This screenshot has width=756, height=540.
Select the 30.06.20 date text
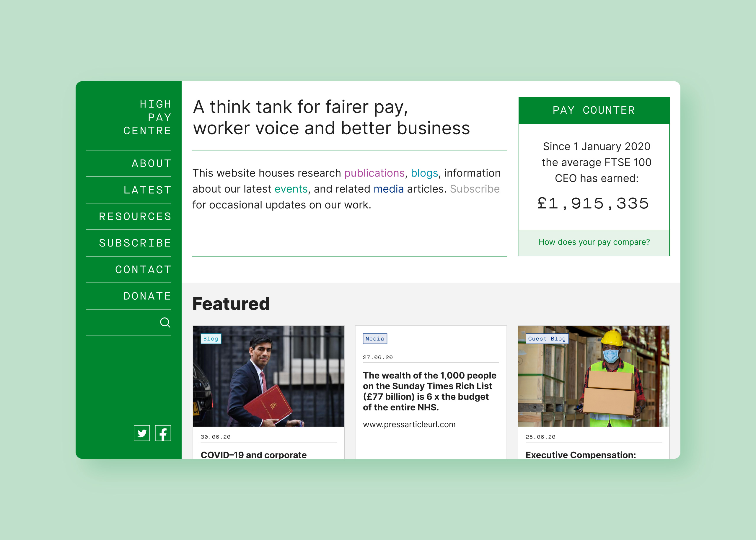216,437
